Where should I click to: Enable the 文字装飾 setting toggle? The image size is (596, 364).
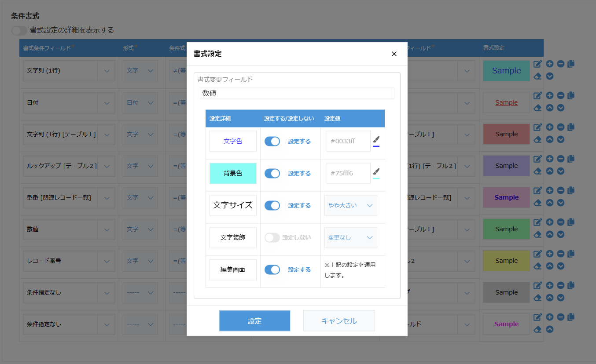click(x=272, y=237)
